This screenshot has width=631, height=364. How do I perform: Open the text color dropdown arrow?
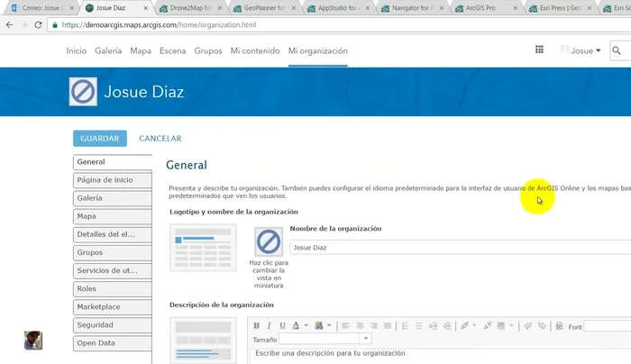(306, 325)
